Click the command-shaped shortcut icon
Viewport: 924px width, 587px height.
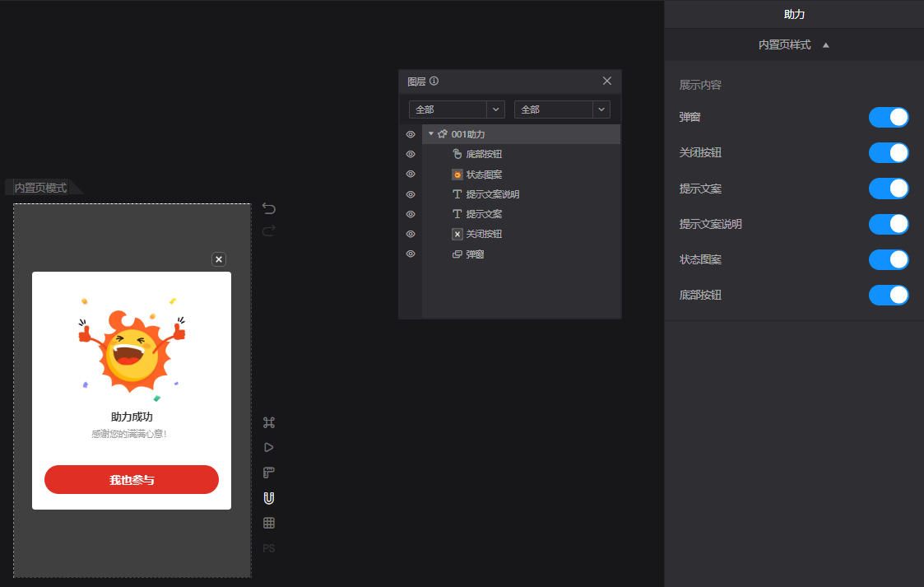(269, 422)
